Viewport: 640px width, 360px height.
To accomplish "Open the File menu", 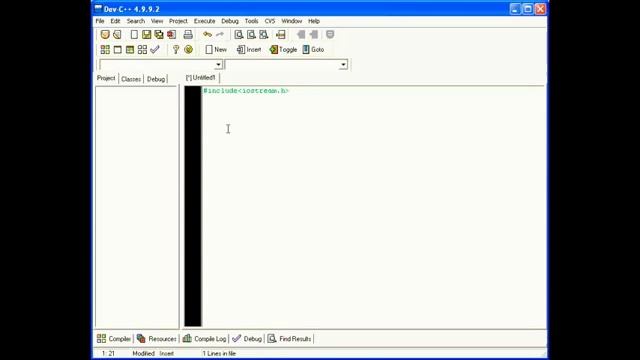I will pos(100,21).
